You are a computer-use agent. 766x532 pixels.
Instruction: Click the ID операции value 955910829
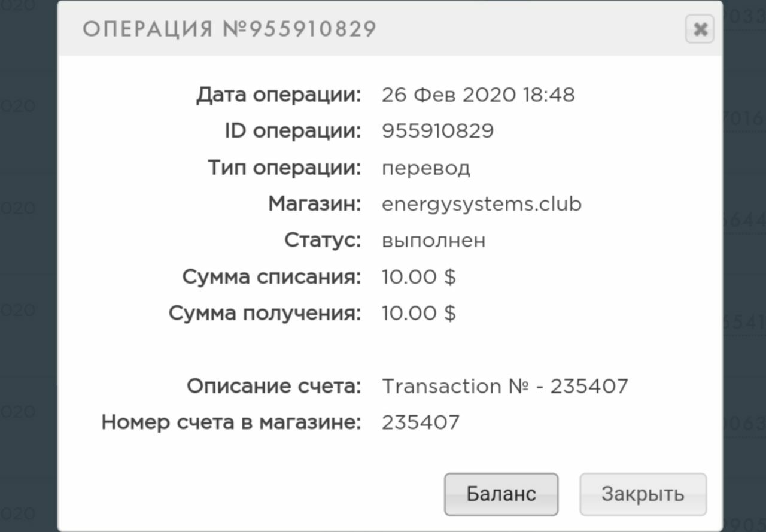(x=437, y=131)
